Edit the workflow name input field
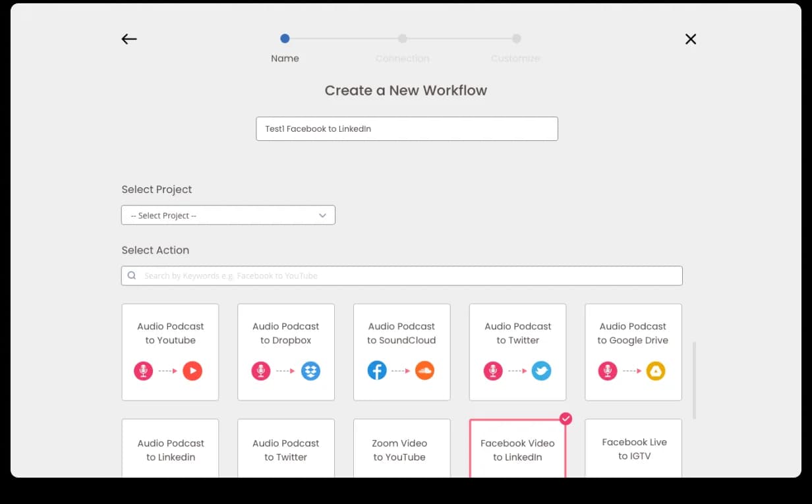 tap(407, 129)
